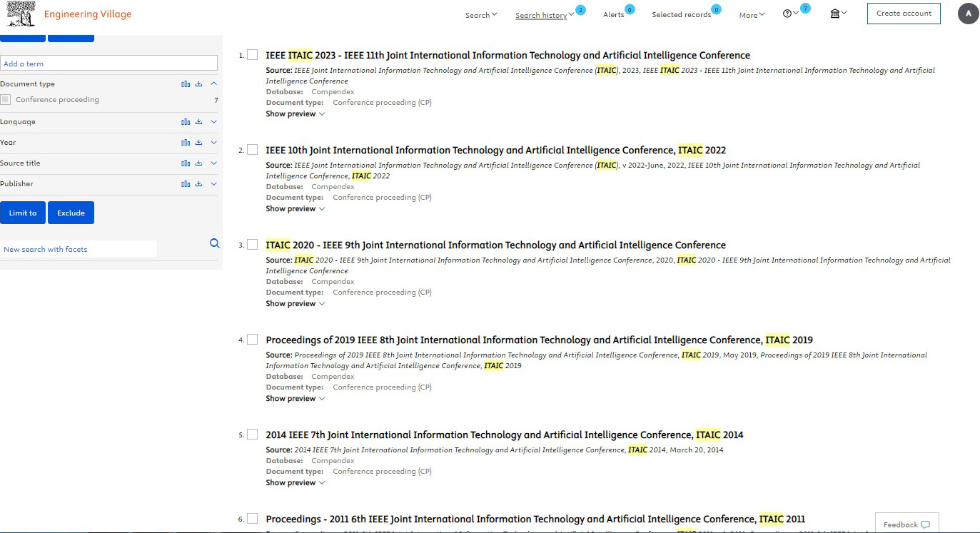Open 2014 IEEE 7th Joint conference title
This screenshot has height=533, width=980.
point(505,435)
